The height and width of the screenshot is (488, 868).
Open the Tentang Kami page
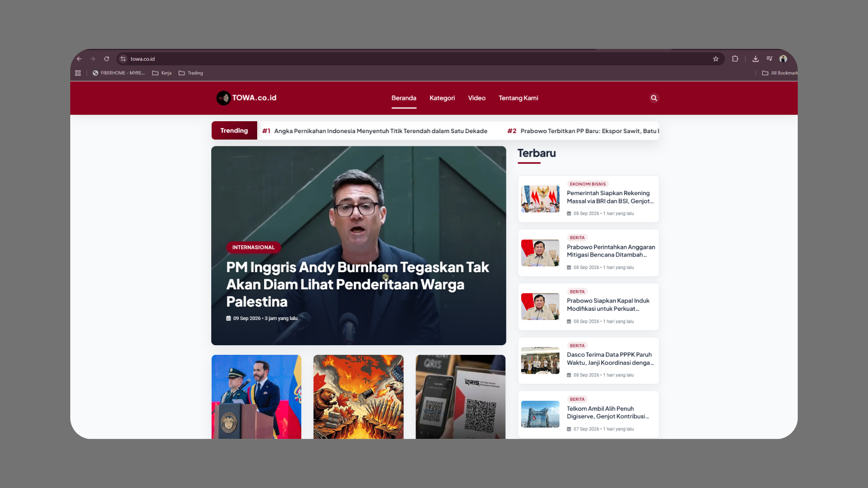pos(519,98)
